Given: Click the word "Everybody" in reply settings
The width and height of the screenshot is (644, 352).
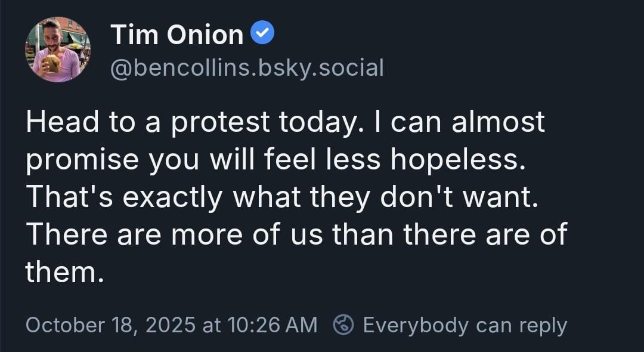Looking at the screenshot, I should tap(415, 325).
